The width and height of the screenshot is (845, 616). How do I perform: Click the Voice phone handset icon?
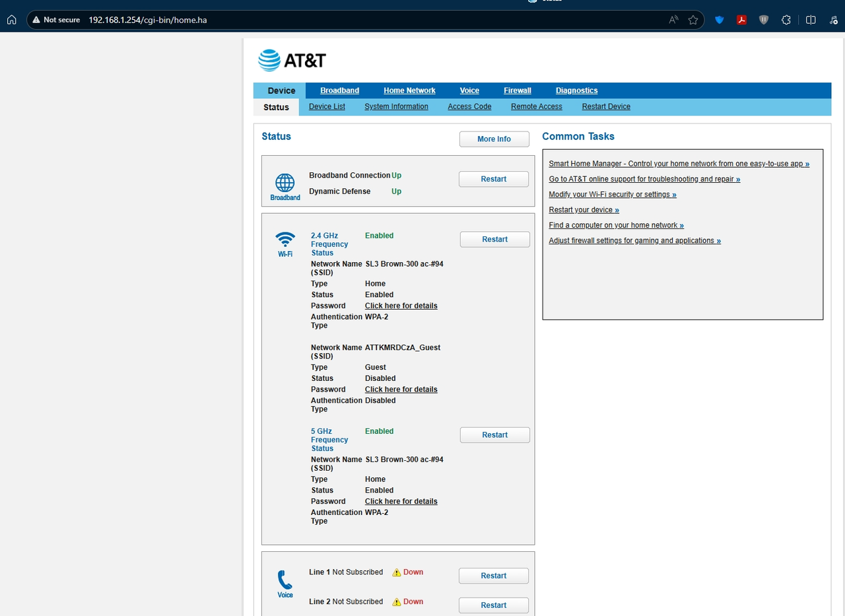coord(285,580)
